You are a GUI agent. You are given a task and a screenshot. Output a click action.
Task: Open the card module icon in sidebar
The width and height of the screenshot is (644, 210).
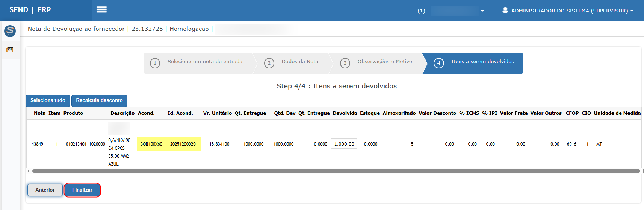[10, 50]
